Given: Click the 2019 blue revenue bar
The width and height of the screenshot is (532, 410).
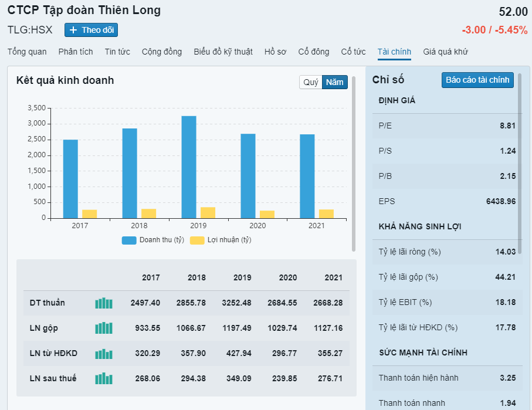Looking at the screenshot, I should coord(189,167).
